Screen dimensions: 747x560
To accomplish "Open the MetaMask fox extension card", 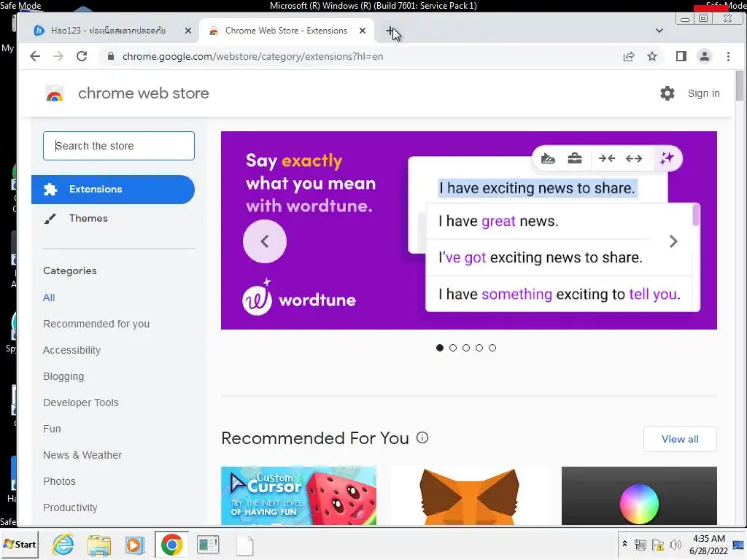I will click(x=469, y=496).
